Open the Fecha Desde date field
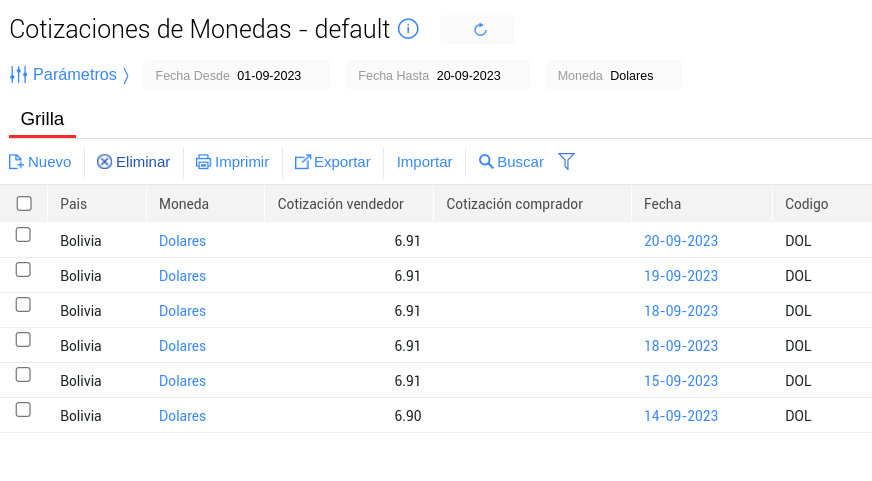Image resolution: width=872 pixels, height=481 pixels. 237,75
